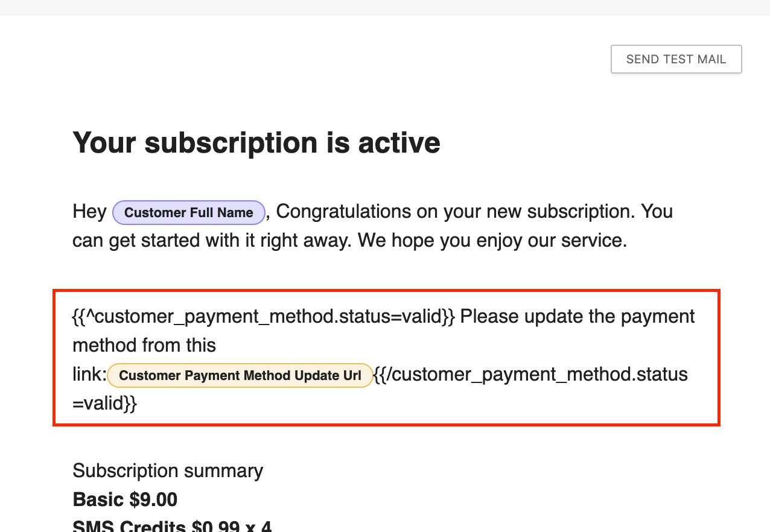Click the bold 'Basic $9.00' line
The height and width of the screenshot is (532, 770).
tap(125, 499)
